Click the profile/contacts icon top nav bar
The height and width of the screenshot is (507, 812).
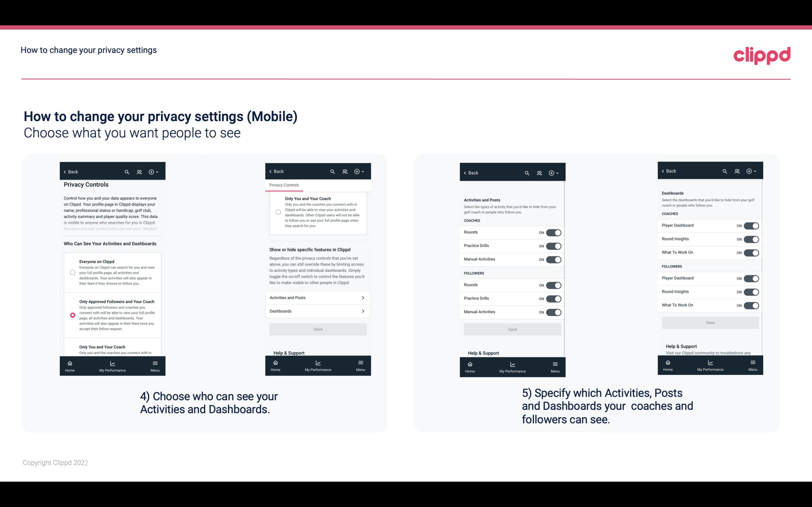pyautogui.click(x=139, y=172)
